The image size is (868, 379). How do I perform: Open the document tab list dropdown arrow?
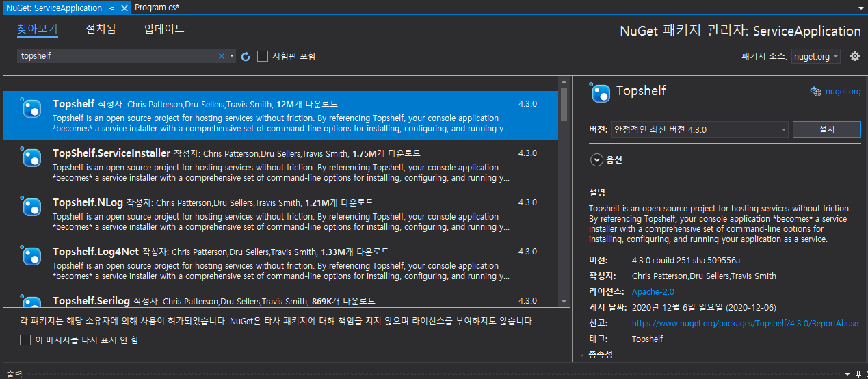point(860,8)
